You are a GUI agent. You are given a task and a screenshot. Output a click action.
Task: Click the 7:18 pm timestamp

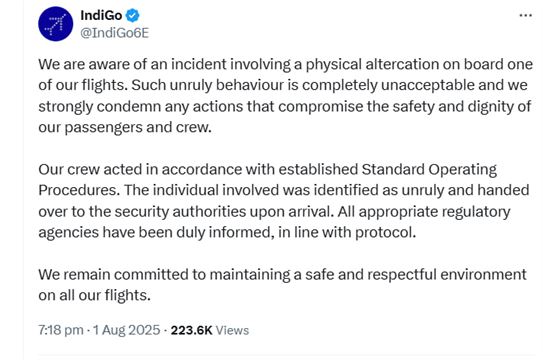point(61,330)
